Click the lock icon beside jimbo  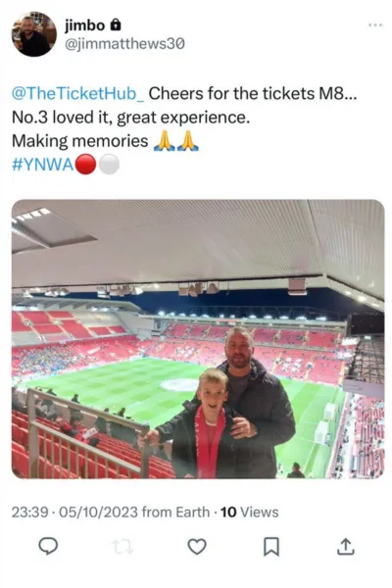[x=116, y=25]
